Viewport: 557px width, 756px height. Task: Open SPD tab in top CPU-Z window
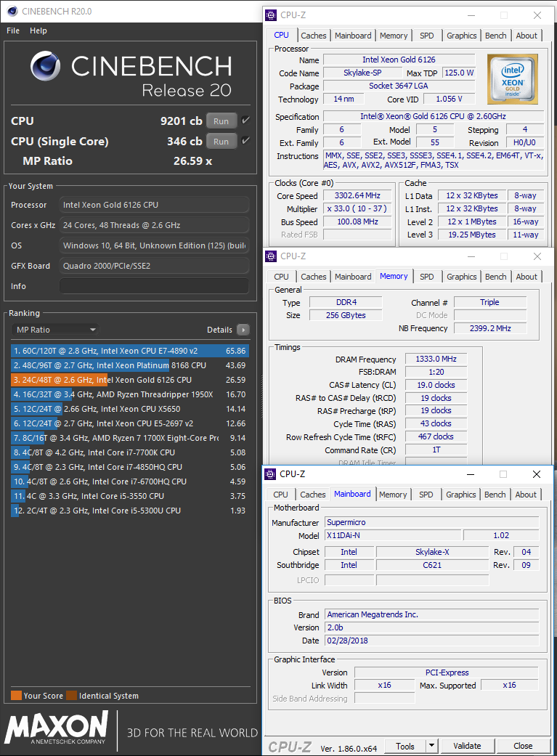tap(427, 36)
